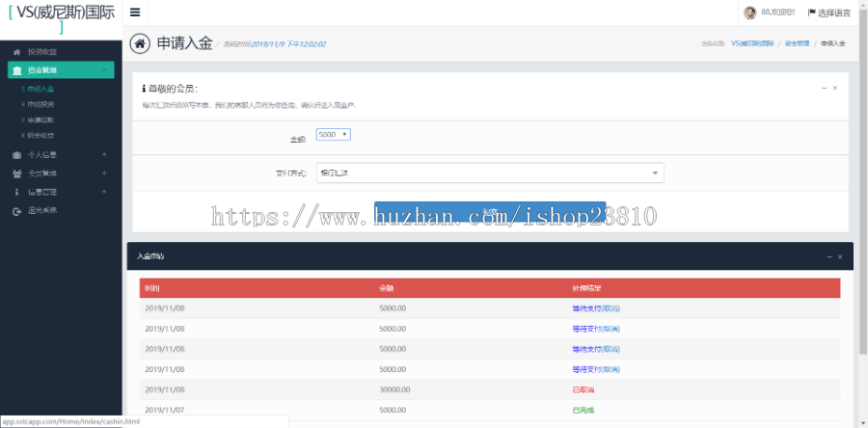
Task: Minimize the 入金申请 table panel
Action: pos(829,257)
